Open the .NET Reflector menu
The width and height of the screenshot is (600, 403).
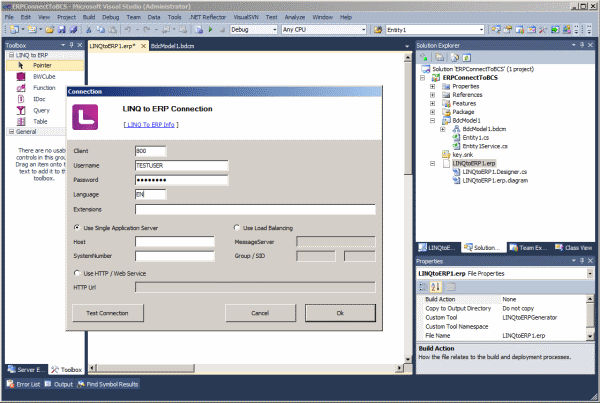(208, 17)
